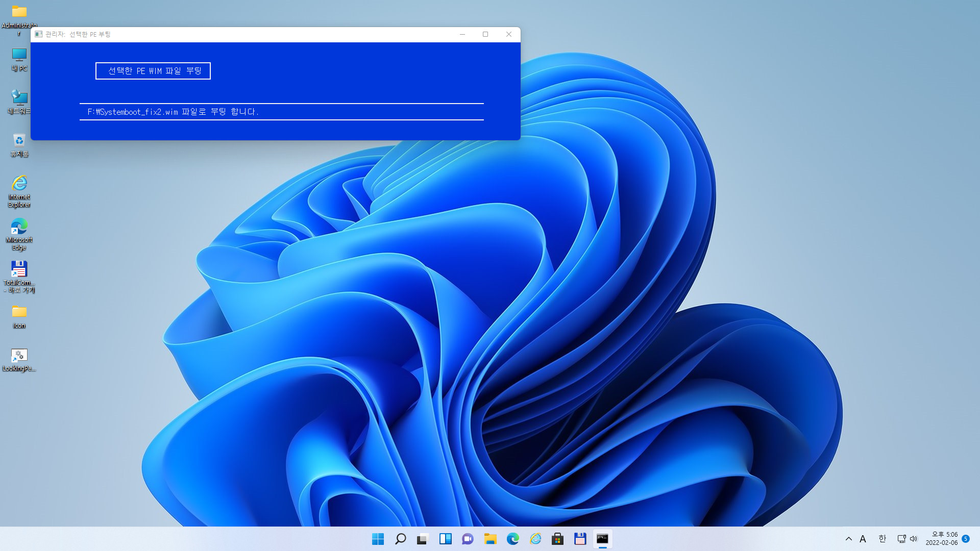Click the F:\Systemboot_fix2.wim message line
Image resolution: width=980 pixels, height=551 pixels.
[x=174, y=112]
